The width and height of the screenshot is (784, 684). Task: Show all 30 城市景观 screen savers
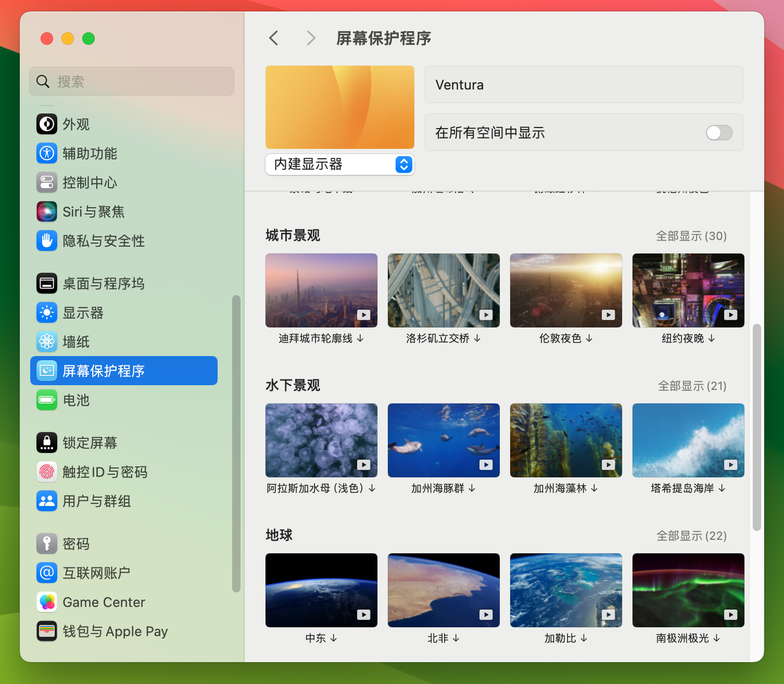tap(691, 236)
